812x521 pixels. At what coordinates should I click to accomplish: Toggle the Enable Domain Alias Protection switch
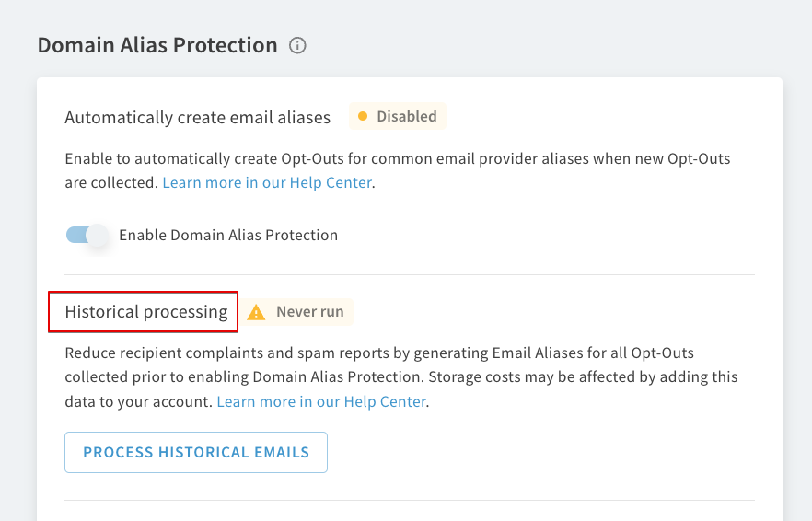87,235
